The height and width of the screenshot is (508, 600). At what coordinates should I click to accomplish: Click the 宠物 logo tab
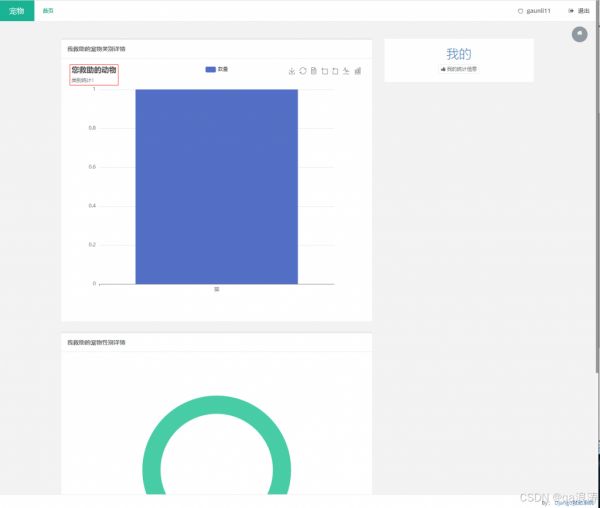(17, 11)
